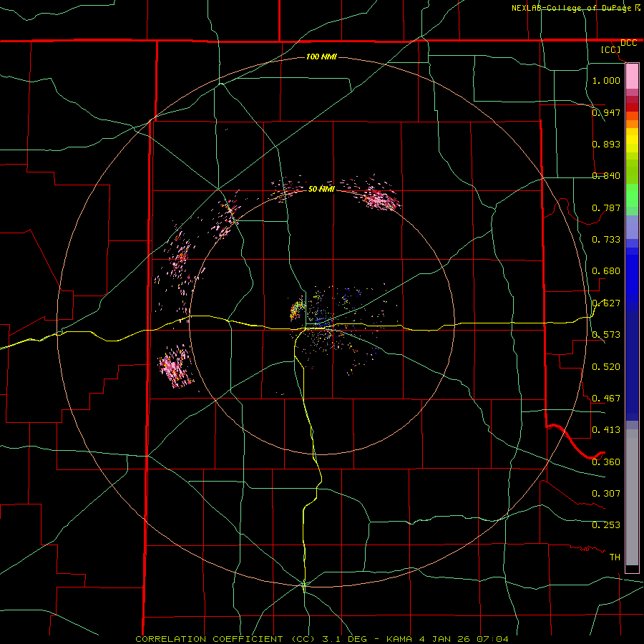The height and width of the screenshot is (644, 644).
Task: Click the 0.253 scale label
Action: pyautogui.click(x=606, y=525)
